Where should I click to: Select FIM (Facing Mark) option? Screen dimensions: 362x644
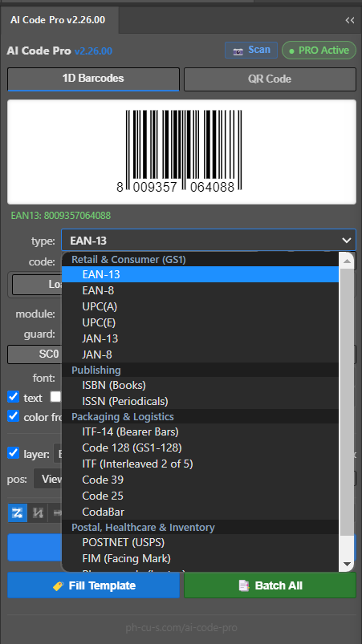pos(200,558)
